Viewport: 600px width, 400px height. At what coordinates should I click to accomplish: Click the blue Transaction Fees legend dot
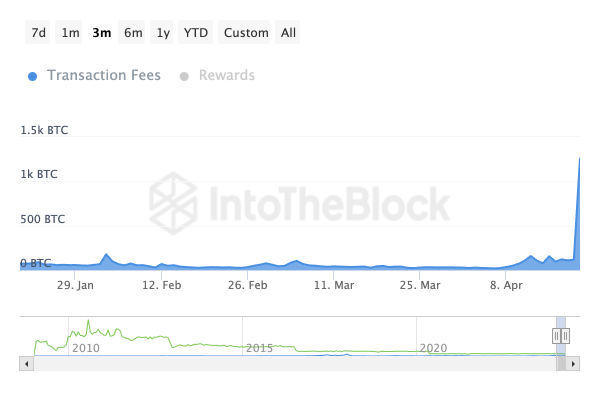click(33, 76)
